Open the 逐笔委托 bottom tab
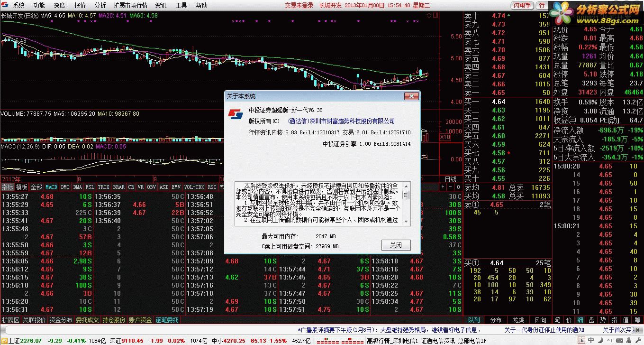This screenshot has width=644, height=345. pos(167,320)
